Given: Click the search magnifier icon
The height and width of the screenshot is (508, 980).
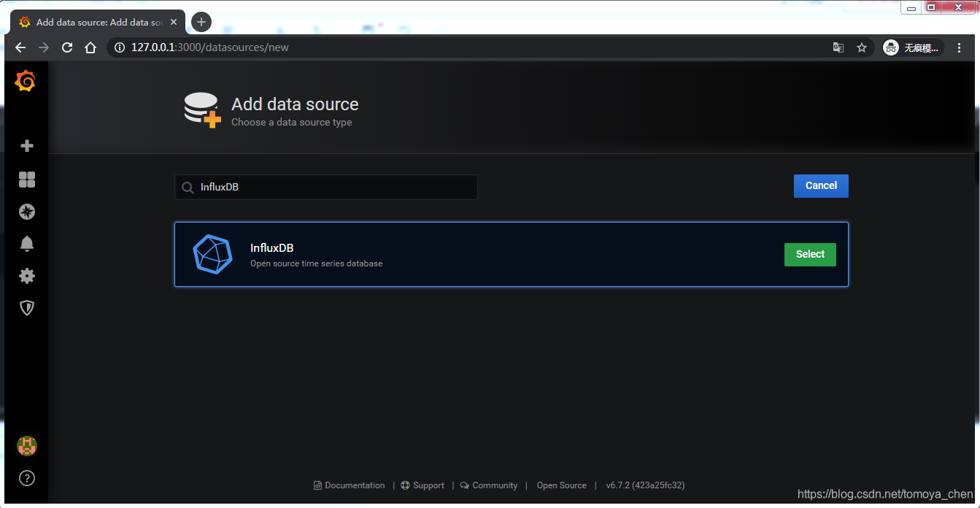Looking at the screenshot, I should coord(188,188).
